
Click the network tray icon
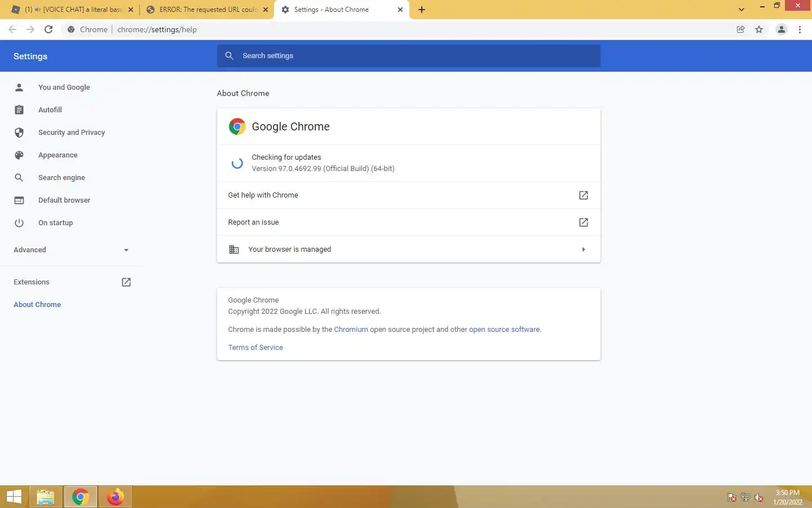click(x=745, y=497)
